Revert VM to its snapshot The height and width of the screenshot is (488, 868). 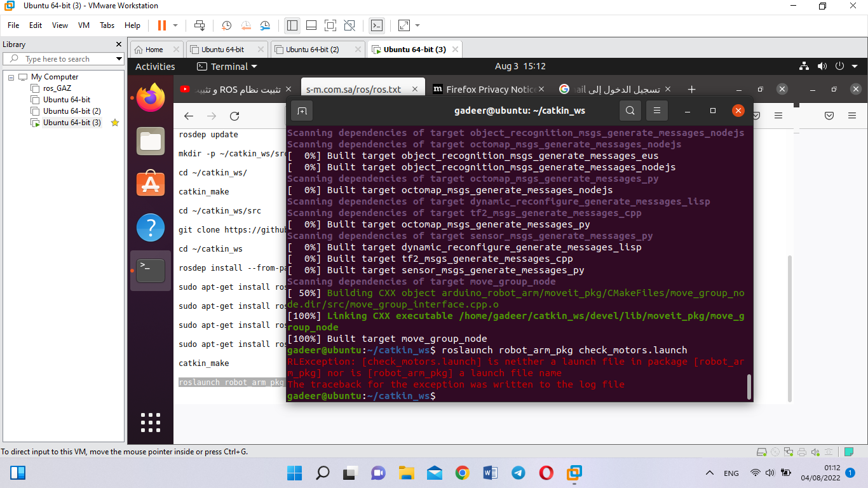click(x=246, y=25)
